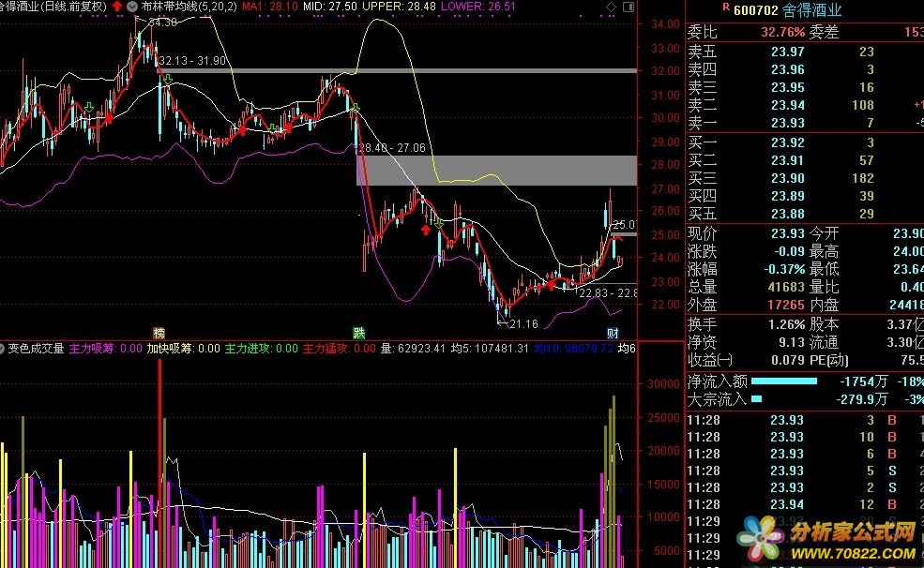Click the 主力猛攻: 0.00 label
Viewport: 924px width, 568px height.
coord(339,349)
